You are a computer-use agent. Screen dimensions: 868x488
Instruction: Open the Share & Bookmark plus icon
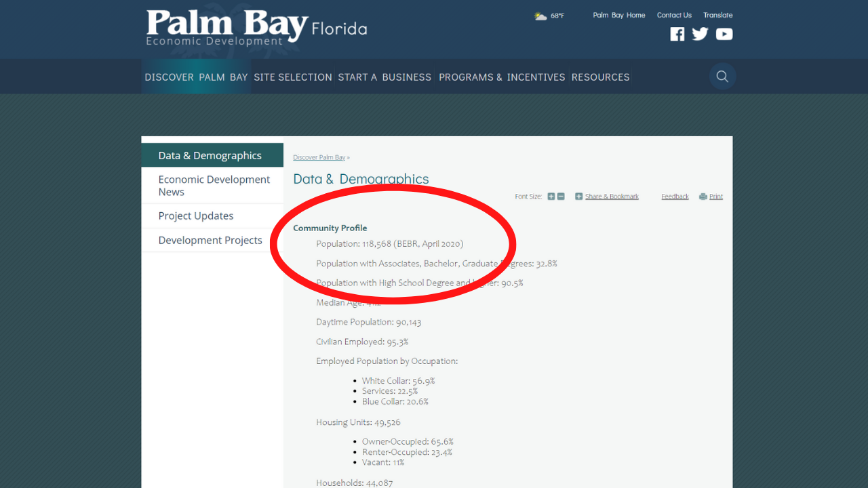579,196
